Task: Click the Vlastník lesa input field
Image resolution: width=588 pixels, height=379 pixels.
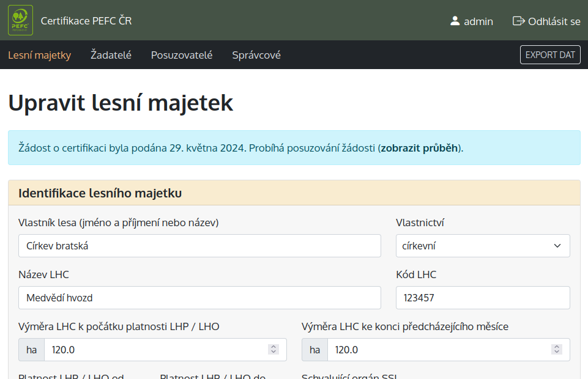Action: (199, 246)
